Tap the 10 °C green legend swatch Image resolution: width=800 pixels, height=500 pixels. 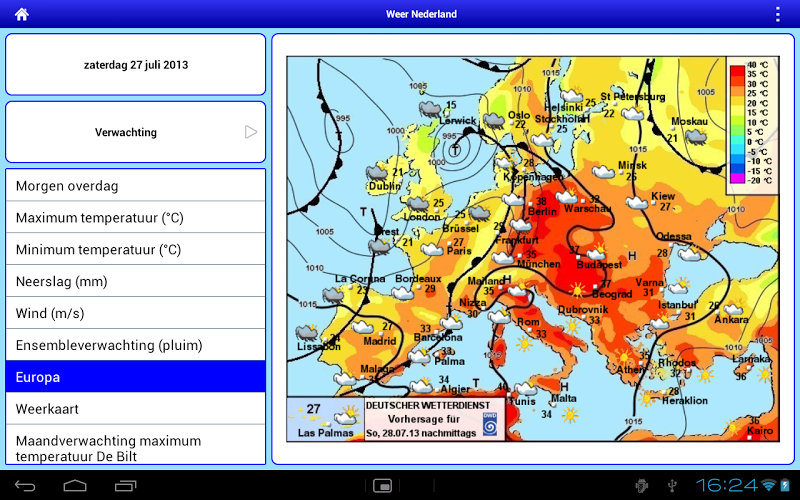pyautogui.click(x=737, y=122)
